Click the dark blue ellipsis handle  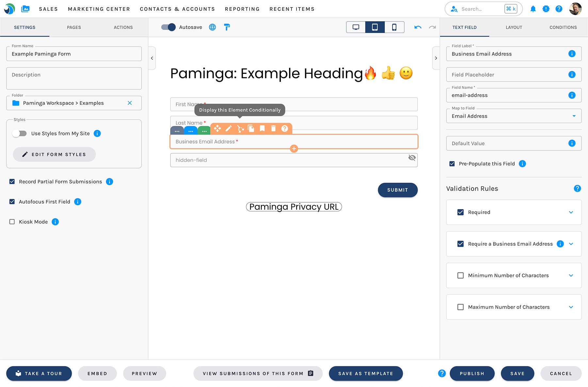point(177,131)
